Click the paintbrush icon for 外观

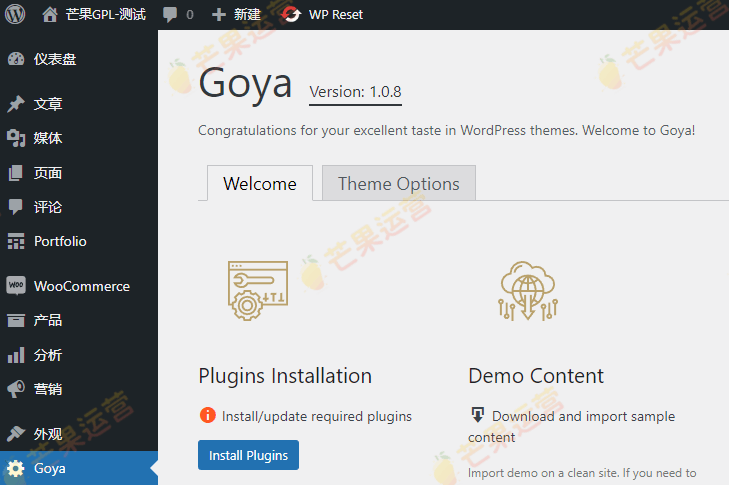16,434
